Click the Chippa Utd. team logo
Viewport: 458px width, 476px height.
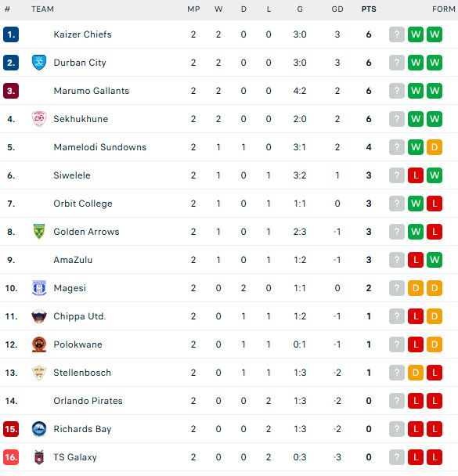(39, 316)
